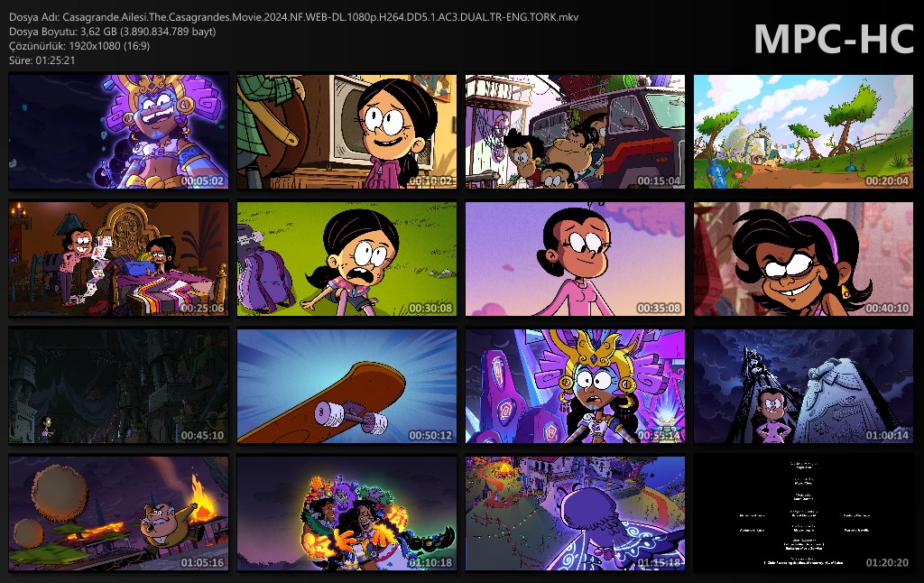Select the thumbnail stamped 01:10:18
924x583 pixels.
point(346,514)
